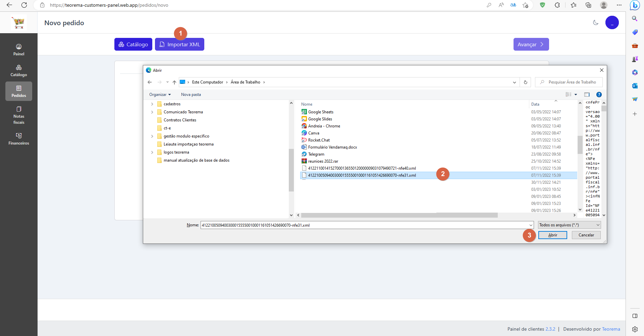Expand the cadastros folder tree node
This screenshot has height=336, width=644.
(152, 104)
